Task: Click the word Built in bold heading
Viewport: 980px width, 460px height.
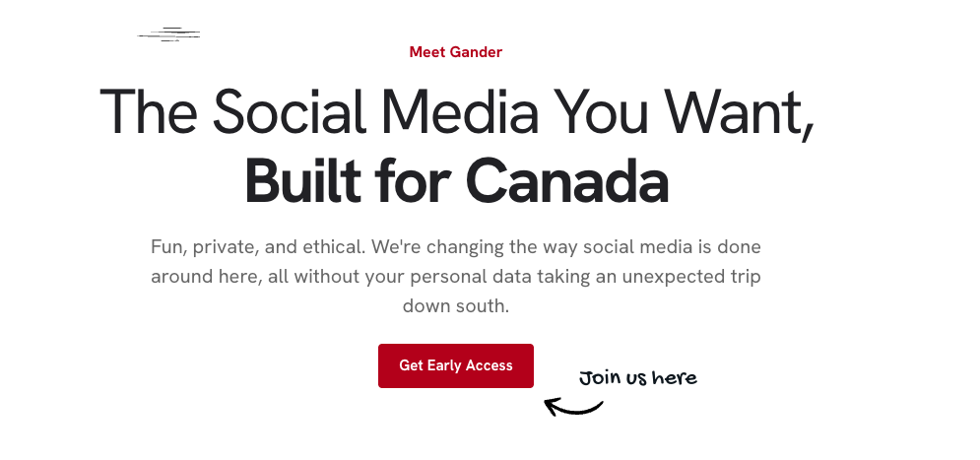Action: pos(303,180)
